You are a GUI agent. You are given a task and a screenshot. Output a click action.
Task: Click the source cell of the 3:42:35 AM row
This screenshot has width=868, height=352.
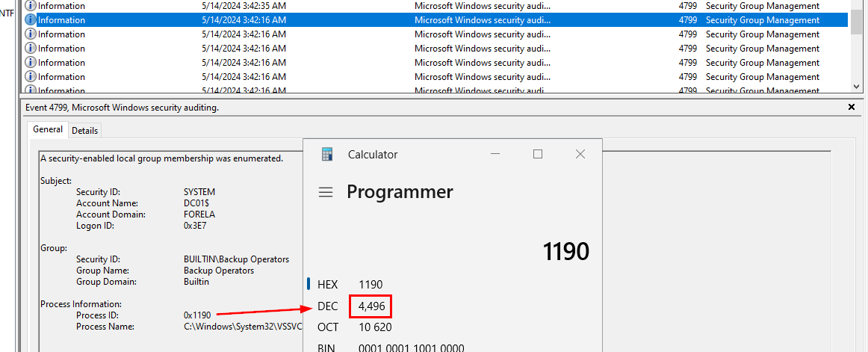tap(483, 5)
